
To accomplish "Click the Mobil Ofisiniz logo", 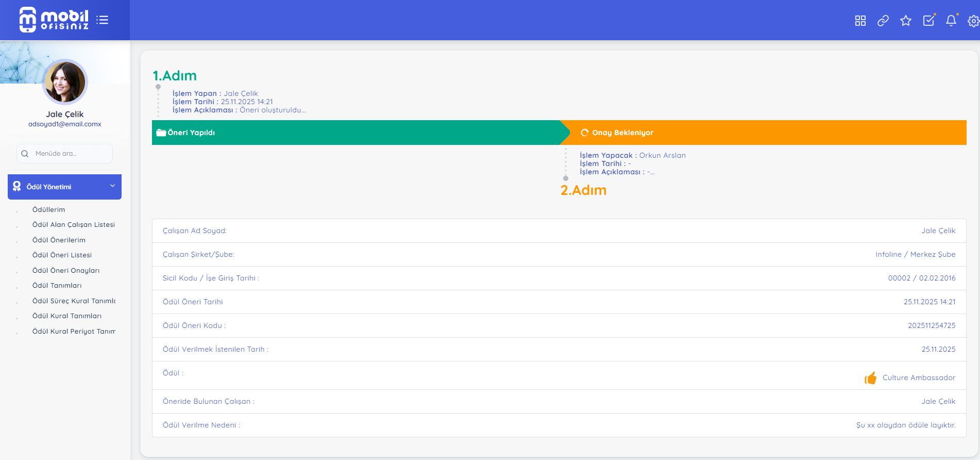I will pos(54,20).
